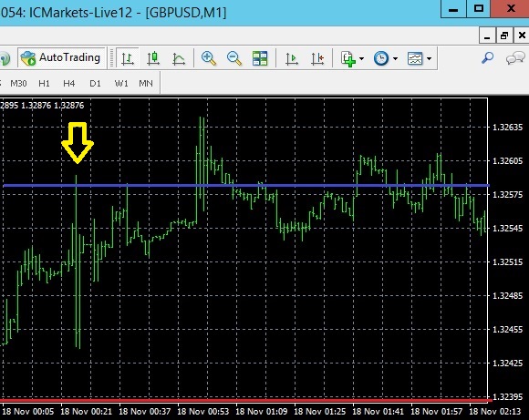Image resolution: width=529 pixels, height=420 pixels.
Task: Expand the templates dropdown arrow
Action: pyautogui.click(x=430, y=58)
